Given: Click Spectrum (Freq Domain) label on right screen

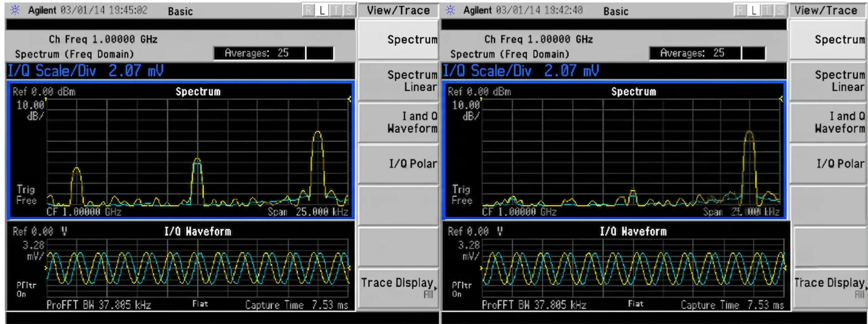Looking at the screenshot, I should pos(510,54).
